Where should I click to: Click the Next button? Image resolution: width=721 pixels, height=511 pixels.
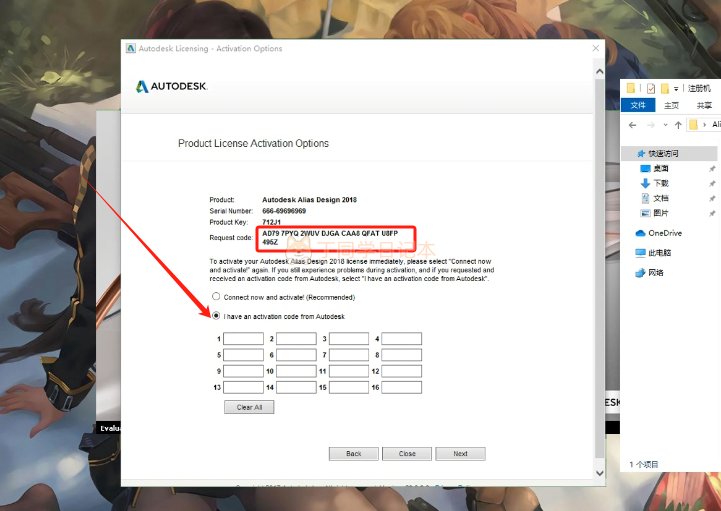pos(460,454)
